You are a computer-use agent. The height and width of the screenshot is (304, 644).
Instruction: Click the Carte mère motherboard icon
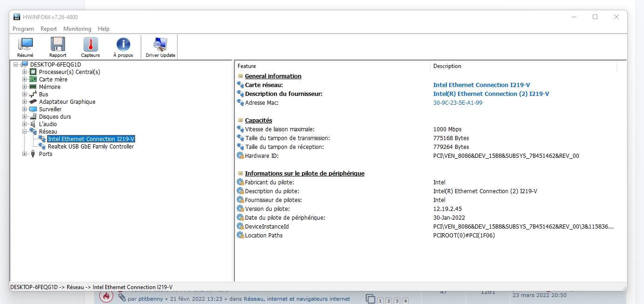coord(33,80)
